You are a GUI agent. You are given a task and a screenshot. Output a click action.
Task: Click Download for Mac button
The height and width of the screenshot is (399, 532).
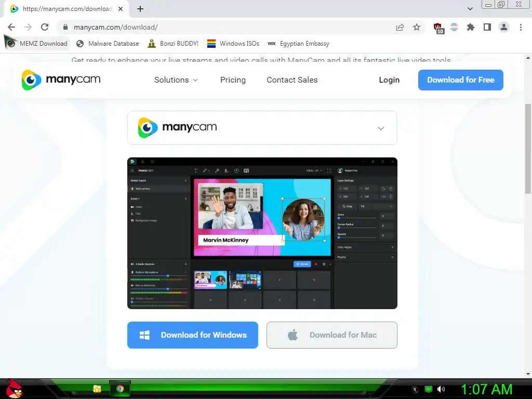pyautogui.click(x=332, y=335)
